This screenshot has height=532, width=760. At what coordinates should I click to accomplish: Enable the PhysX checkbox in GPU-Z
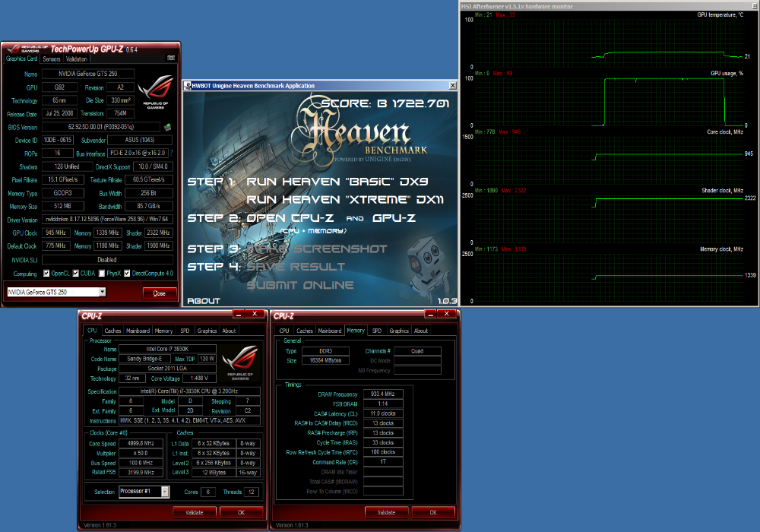[x=102, y=274]
